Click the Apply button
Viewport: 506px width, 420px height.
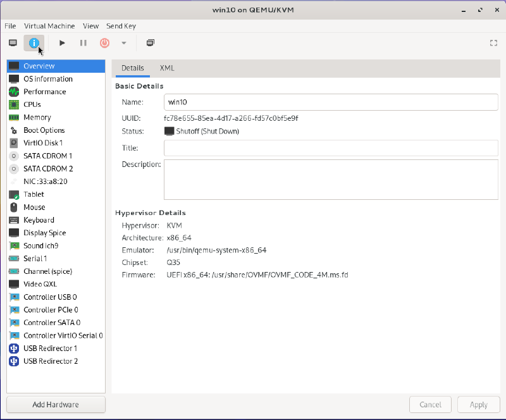479,405
